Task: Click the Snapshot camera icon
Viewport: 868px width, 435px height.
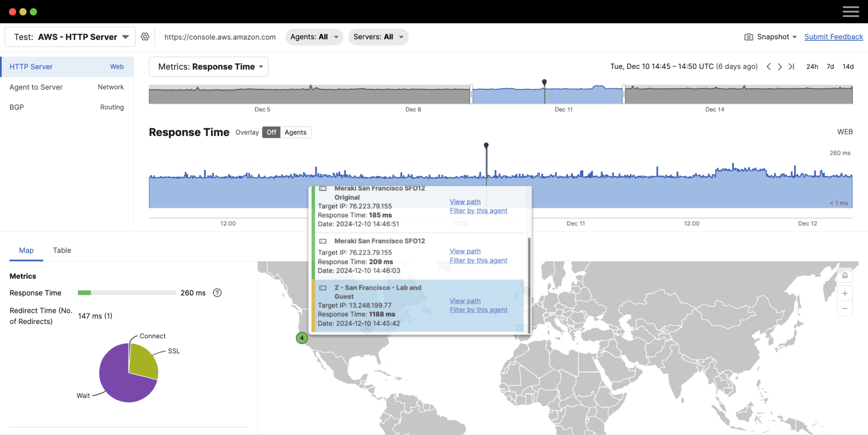Action: click(x=749, y=37)
